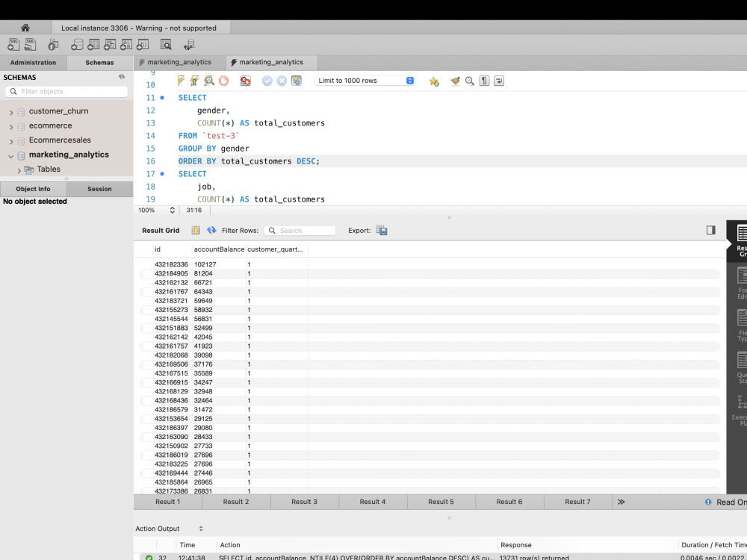
Task: Sort by the customer_quart... column header
Action: (x=276, y=249)
